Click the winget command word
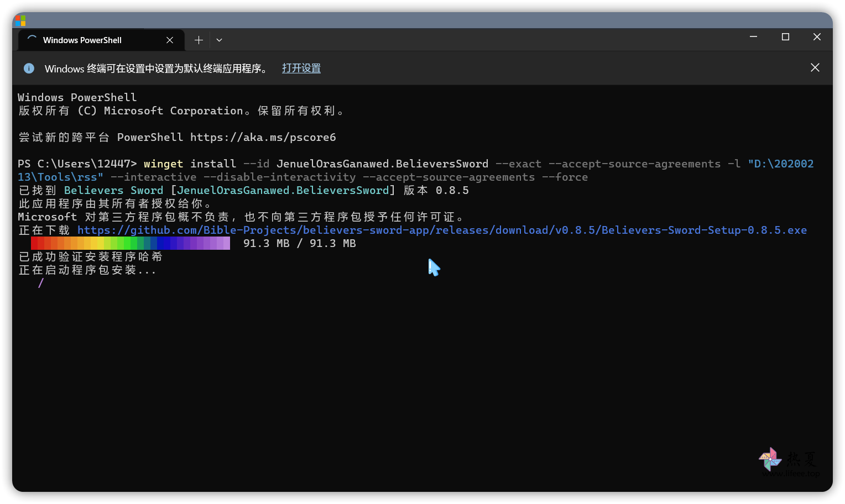This screenshot has height=504, width=845. pyautogui.click(x=163, y=164)
